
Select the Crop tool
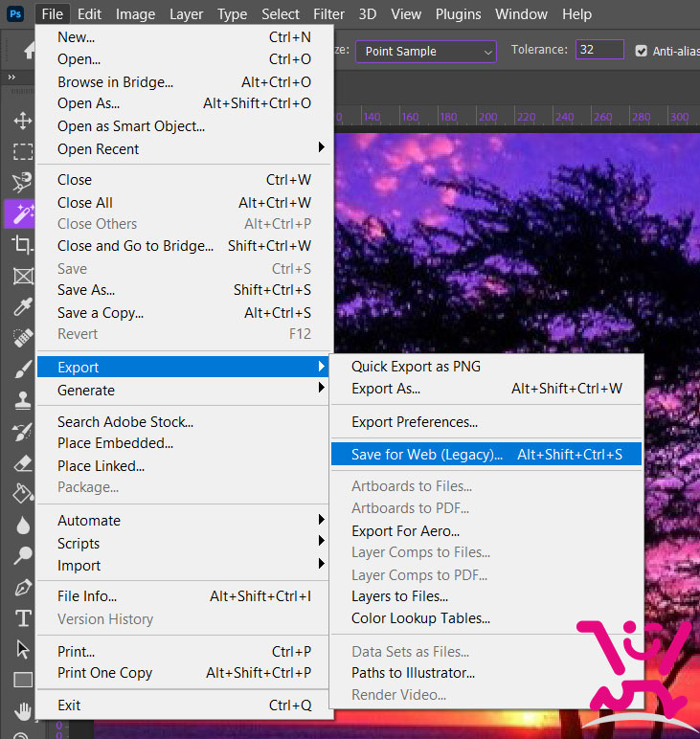(22, 245)
